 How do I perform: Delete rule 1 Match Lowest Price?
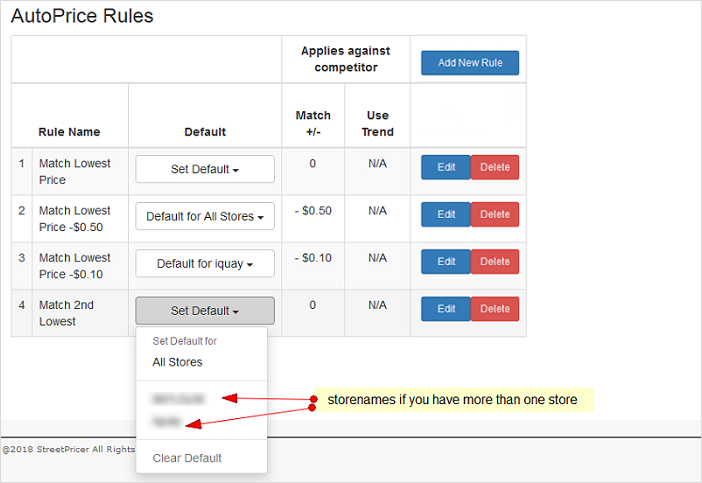(x=495, y=167)
